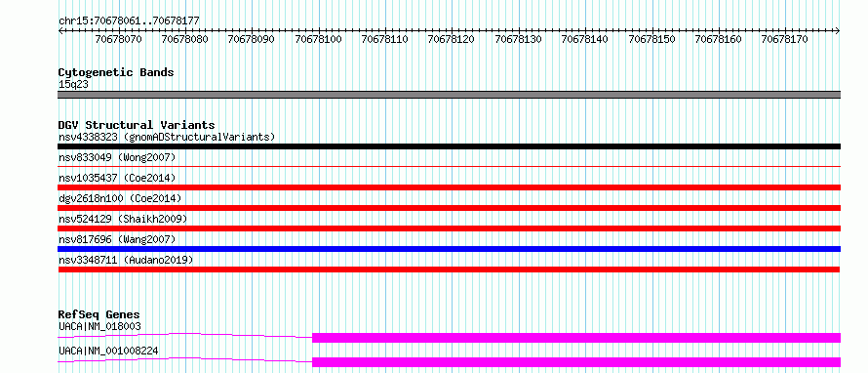This screenshot has width=868, height=373.
Task: Click the UACA NM_001008224 intron line
Action: point(185,359)
